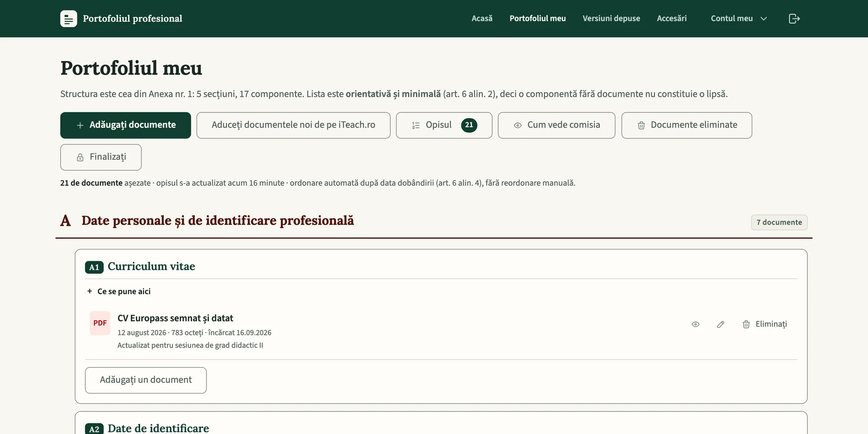Open Documente eliminate
Screen dimensions: 868x434
coord(687,125)
